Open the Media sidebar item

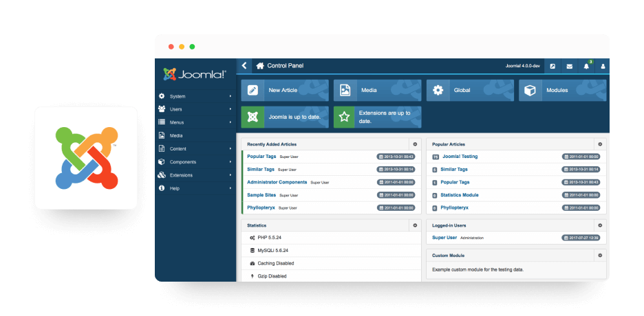[x=195, y=135]
